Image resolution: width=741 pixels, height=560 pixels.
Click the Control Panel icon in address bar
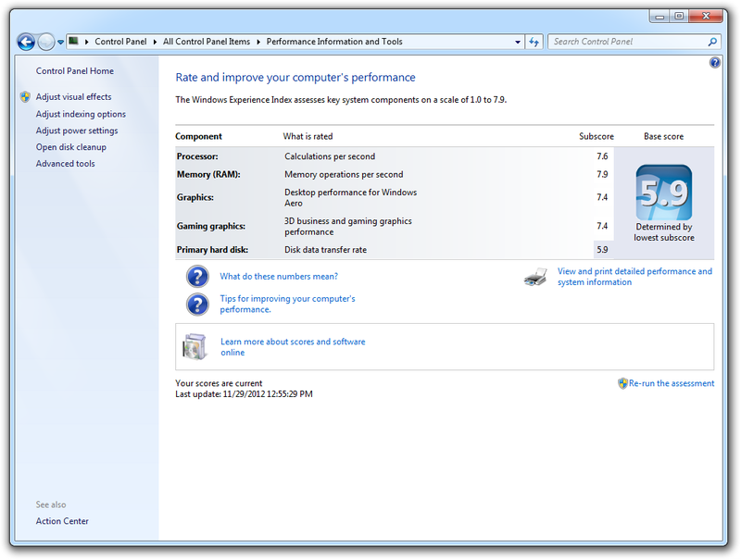tap(73, 42)
